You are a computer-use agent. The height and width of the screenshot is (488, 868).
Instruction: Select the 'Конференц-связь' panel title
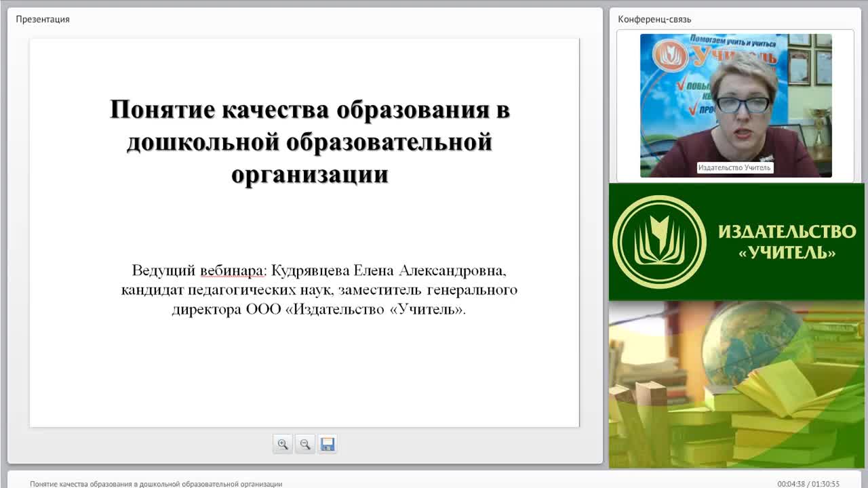(654, 19)
